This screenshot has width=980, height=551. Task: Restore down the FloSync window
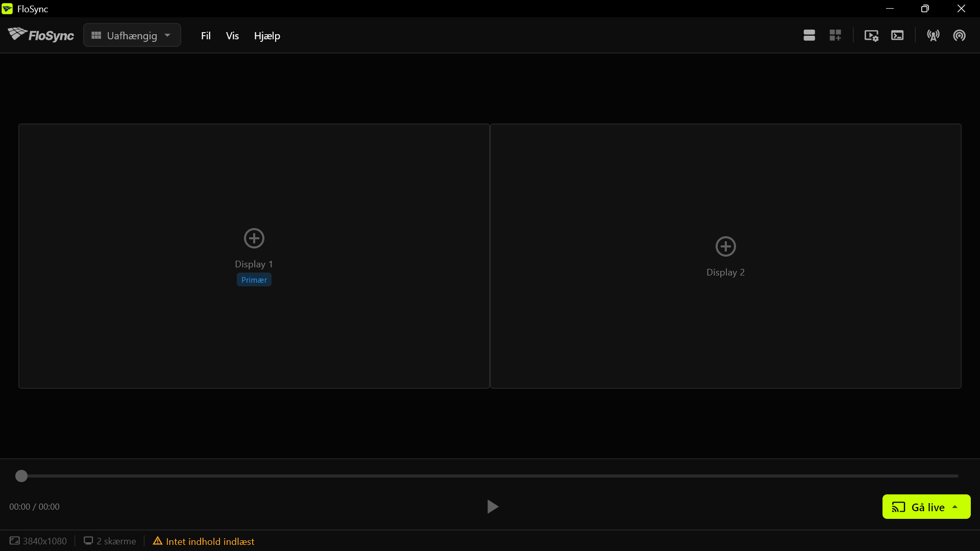[925, 9]
